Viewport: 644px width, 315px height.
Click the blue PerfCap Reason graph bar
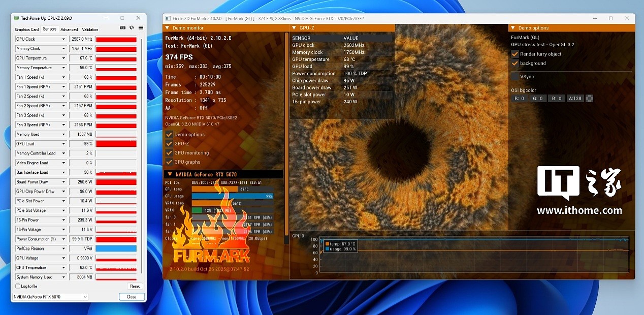pos(116,248)
